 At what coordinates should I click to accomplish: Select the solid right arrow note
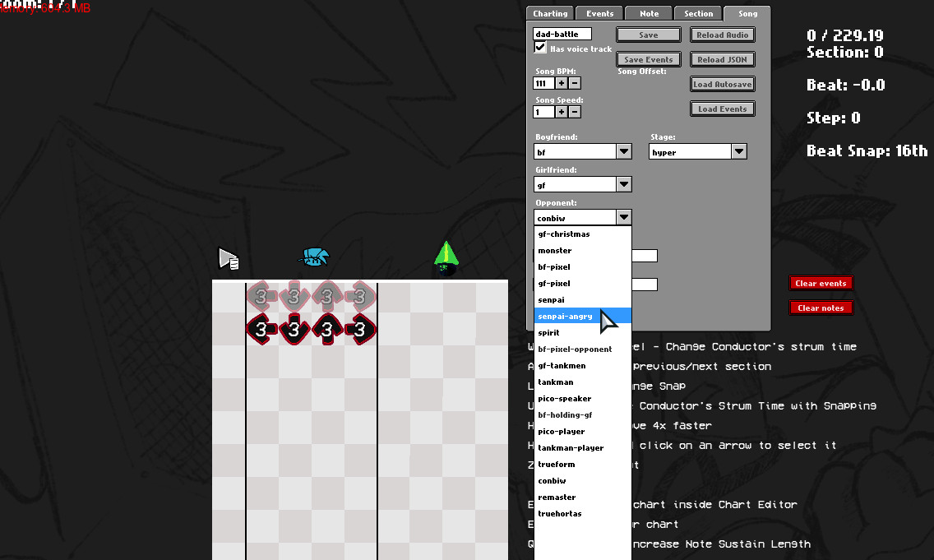pyautogui.click(x=360, y=330)
